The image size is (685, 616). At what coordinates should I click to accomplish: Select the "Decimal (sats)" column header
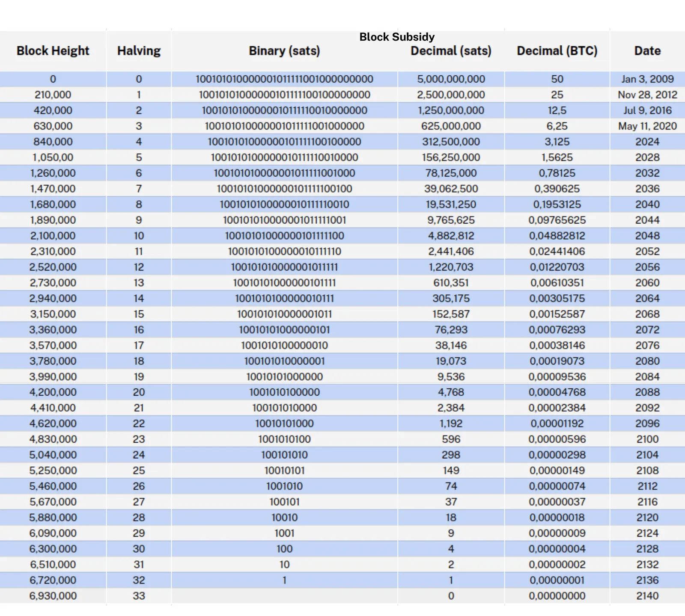coord(451,51)
